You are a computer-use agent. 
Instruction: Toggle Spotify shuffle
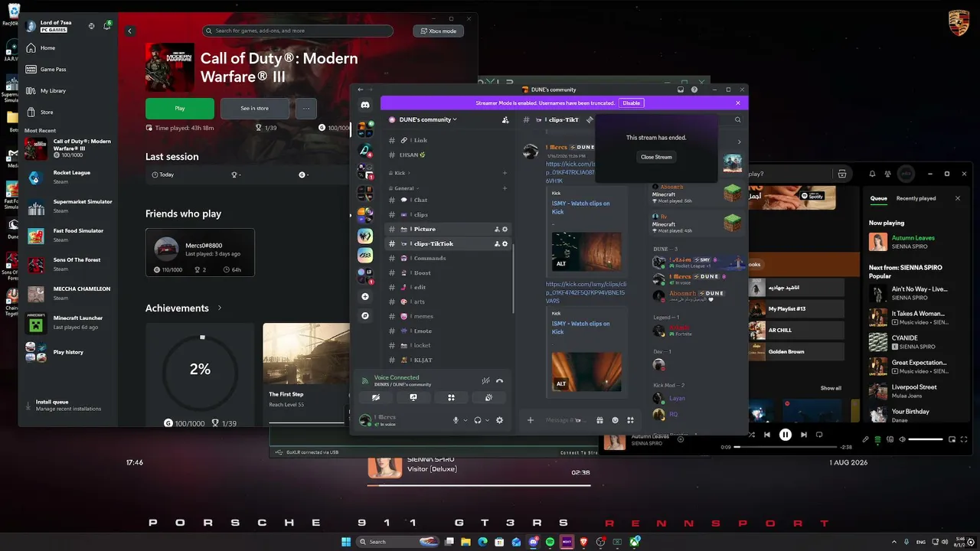(751, 435)
